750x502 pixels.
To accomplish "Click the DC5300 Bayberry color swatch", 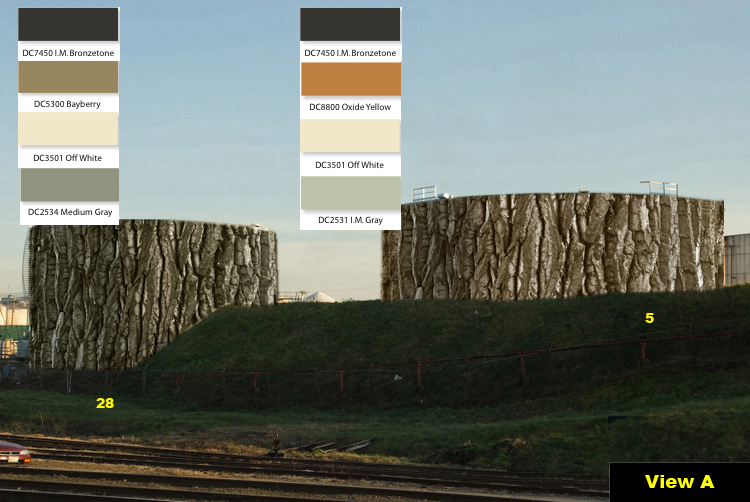I will [68, 77].
